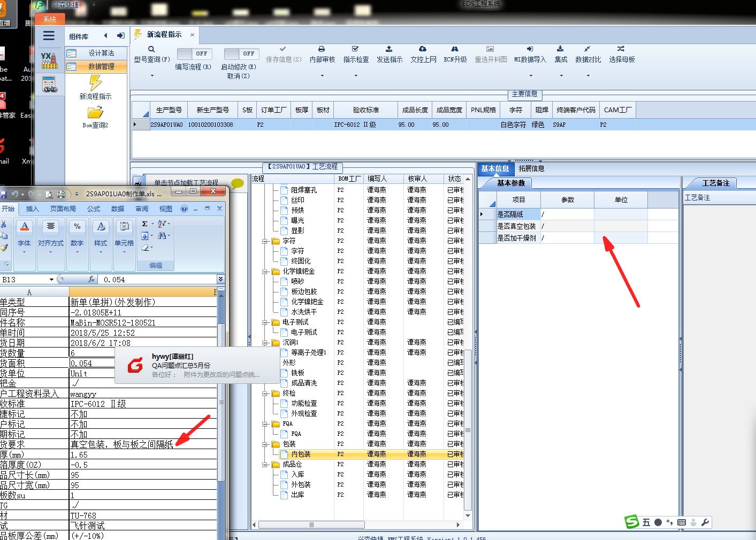Viewport: 756px width, 540px height.
Task: Click the Excel undo icon
Action: (15, 195)
